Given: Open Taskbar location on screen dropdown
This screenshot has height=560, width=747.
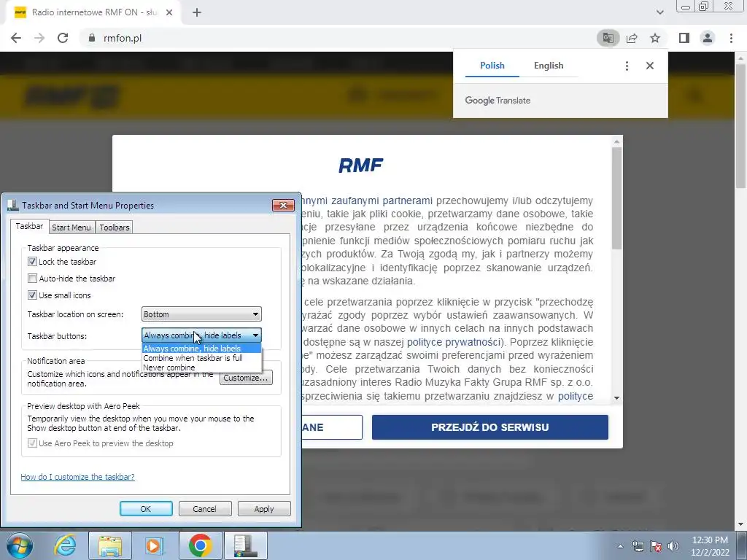Looking at the screenshot, I should click(x=201, y=314).
